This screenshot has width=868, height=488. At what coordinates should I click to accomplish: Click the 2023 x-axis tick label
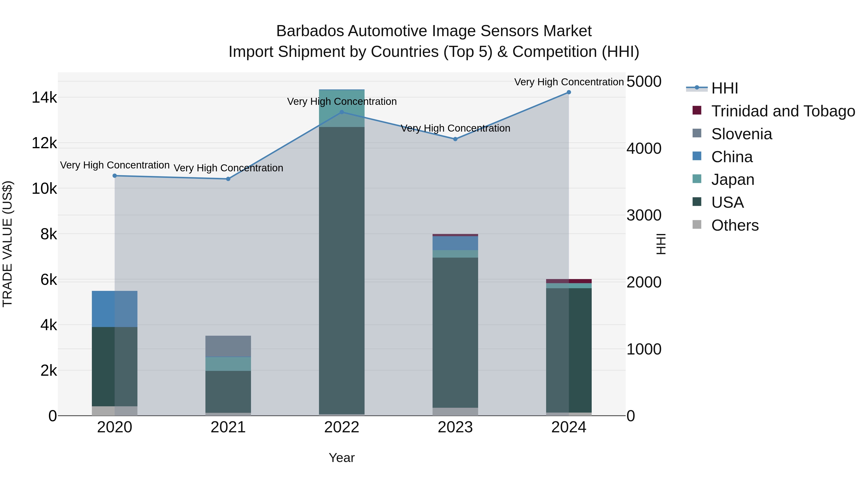pos(455,427)
